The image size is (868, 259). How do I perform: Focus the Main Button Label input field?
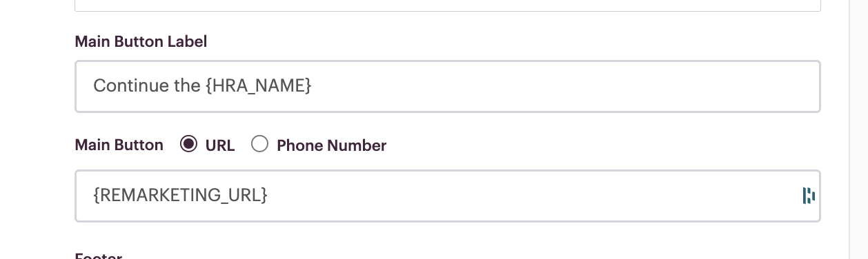[x=447, y=86]
